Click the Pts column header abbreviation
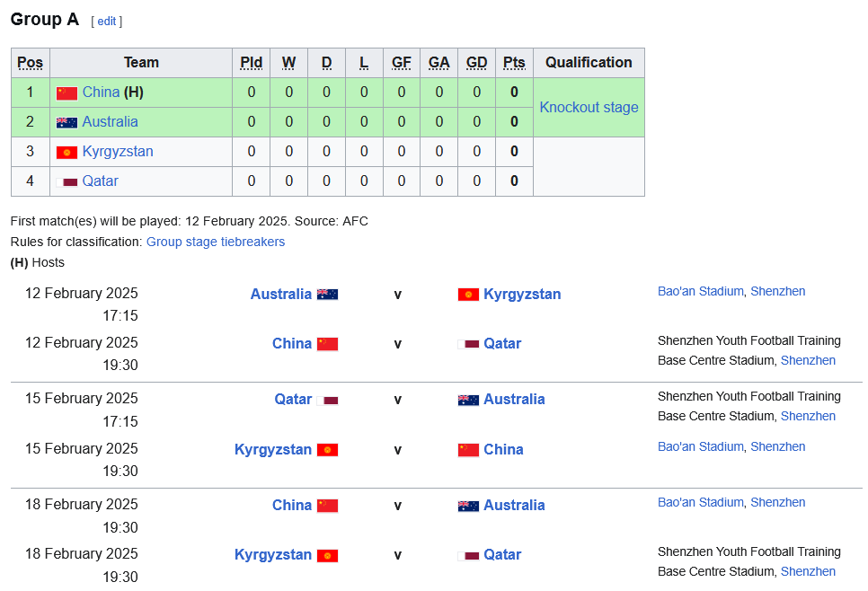This screenshot has height=591, width=868. pyautogui.click(x=514, y=63)
